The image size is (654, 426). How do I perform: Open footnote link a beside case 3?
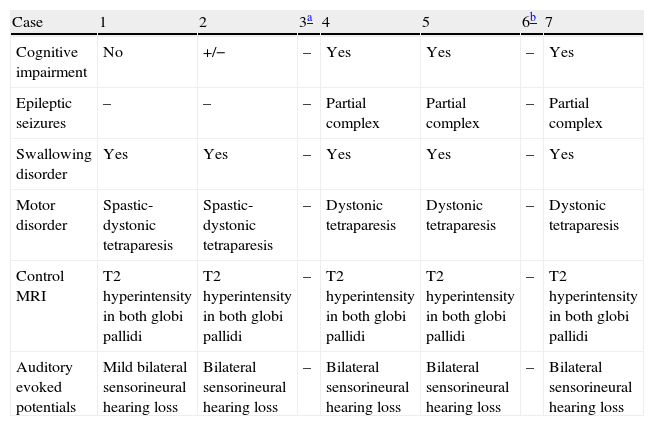pos(311,19)
